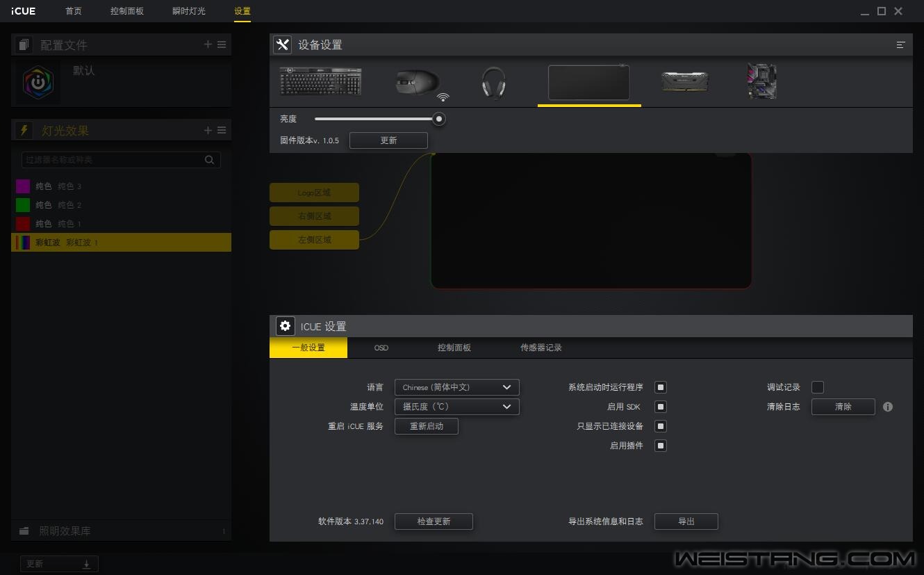Screen dimensions: 924x575
Task: Click the 设备设置 wrench tools icon
Action: pos(282,44)
